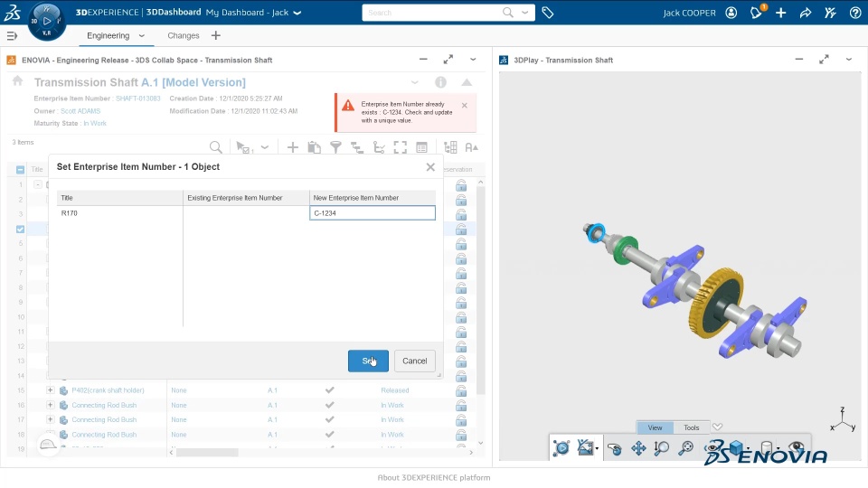Screen dimensions: 868x488
Task: Select the View tab in 3DPlay
Action: (655, 427)
